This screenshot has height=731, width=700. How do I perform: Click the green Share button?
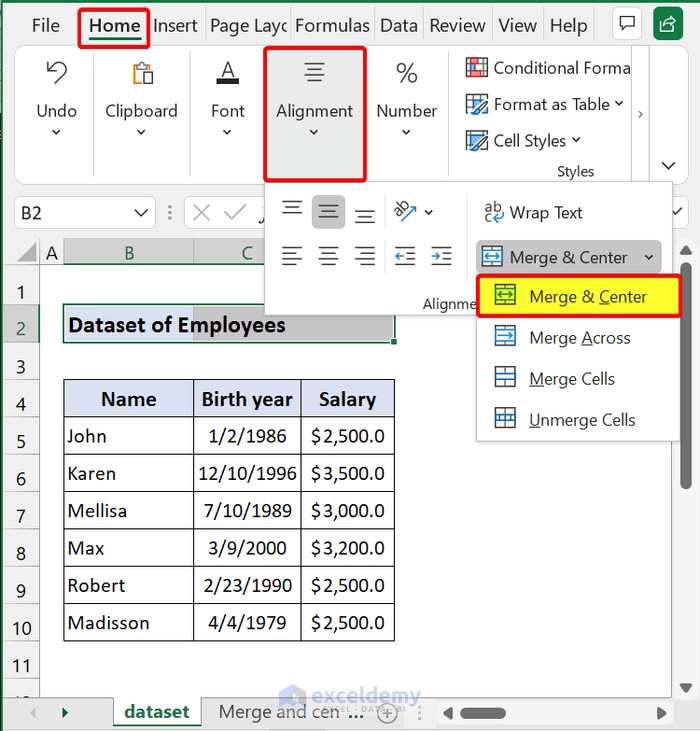[x=668, y=23]
